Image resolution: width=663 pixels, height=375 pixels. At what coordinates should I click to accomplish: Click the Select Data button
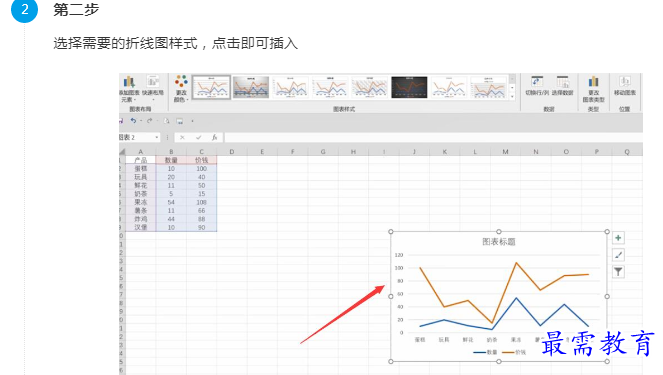(x=562, y=86)
